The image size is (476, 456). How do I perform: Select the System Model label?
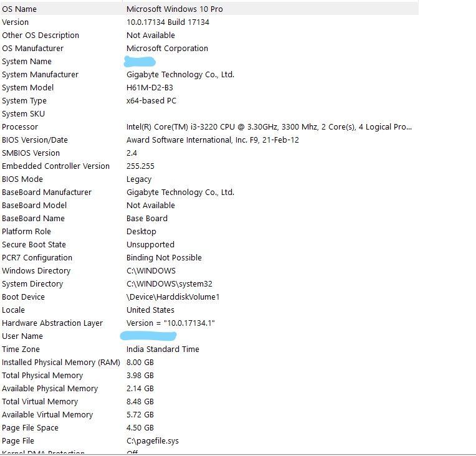(x=27, y=87)
